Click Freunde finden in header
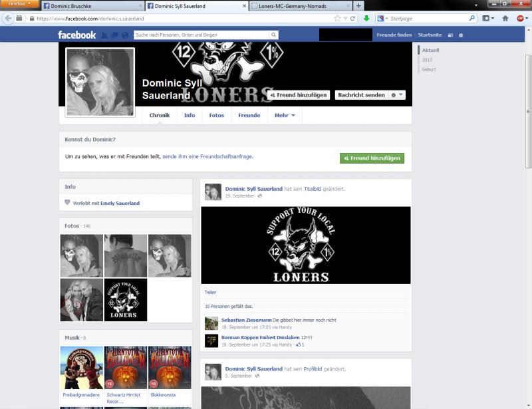The height and width of the screenshot is (409, 532). [394, 35]
